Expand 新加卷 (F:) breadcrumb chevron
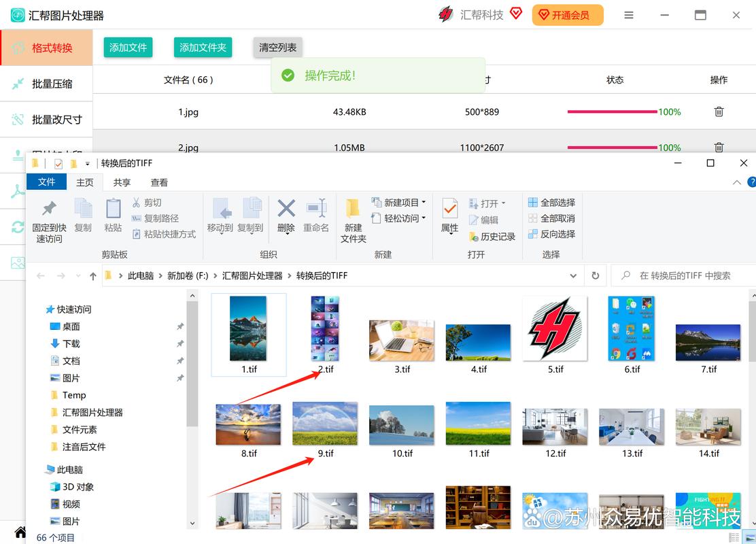Screen dimensions: 756x544 click(215, 276)
